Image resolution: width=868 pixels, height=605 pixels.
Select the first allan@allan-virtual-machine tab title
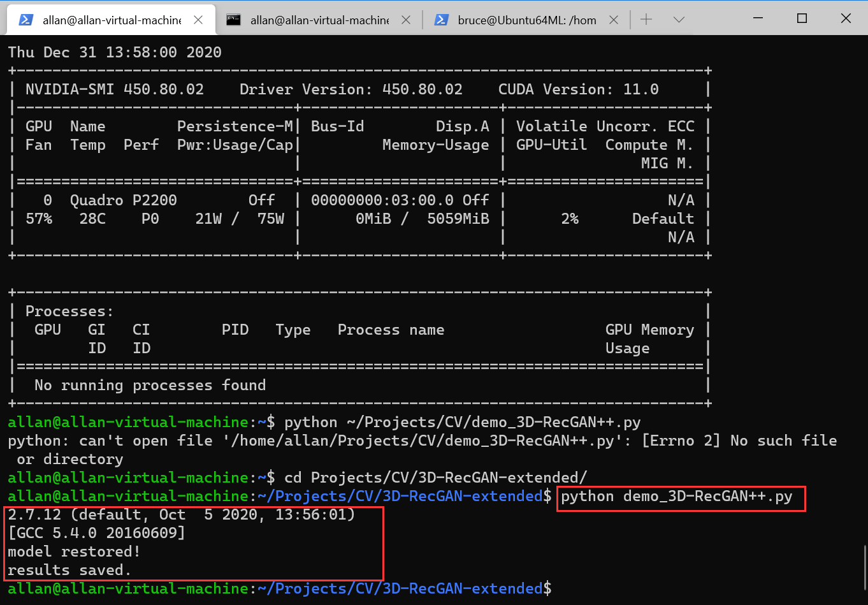click(112, 20)
